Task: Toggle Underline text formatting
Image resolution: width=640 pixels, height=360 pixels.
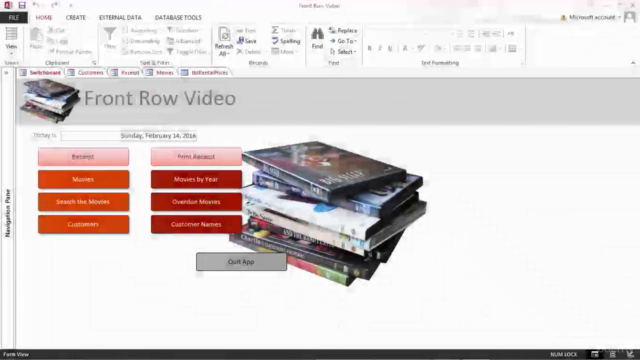Action: tap(391, 49)
